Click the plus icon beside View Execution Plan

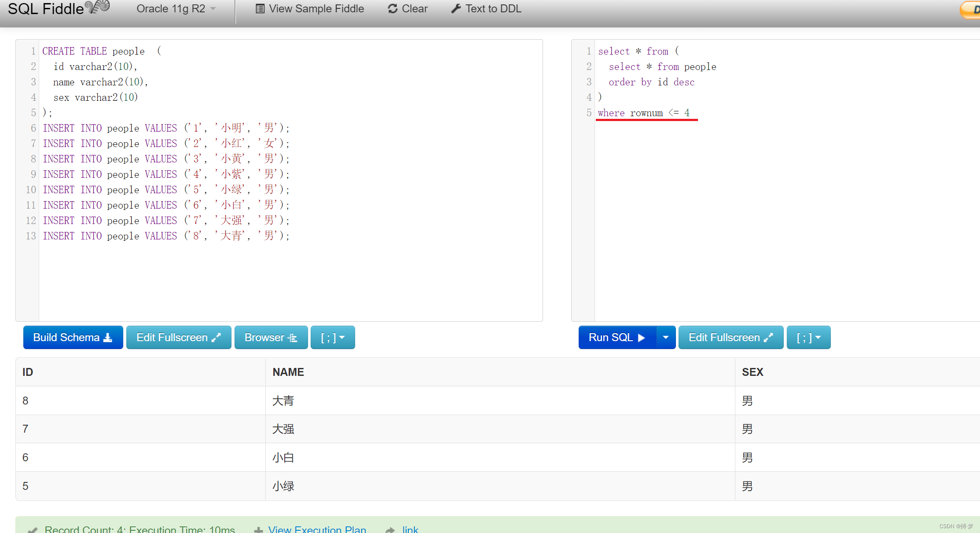tap(258, 529)
